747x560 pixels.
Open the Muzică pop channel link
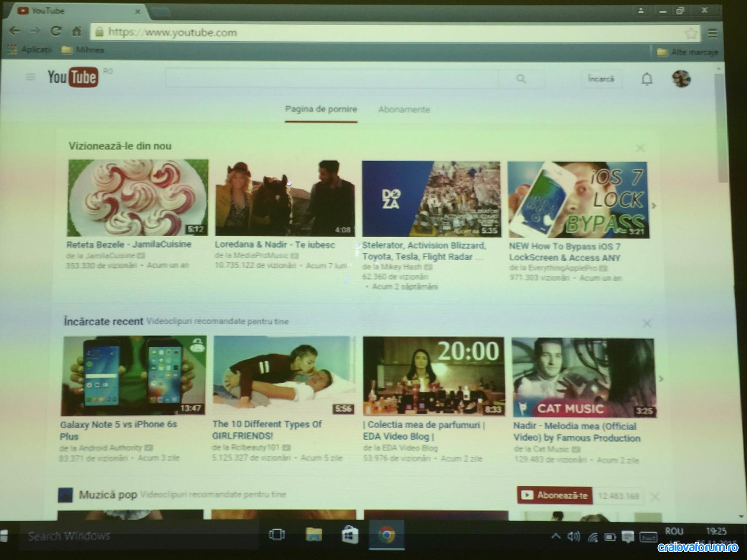[x=108, y=494]
